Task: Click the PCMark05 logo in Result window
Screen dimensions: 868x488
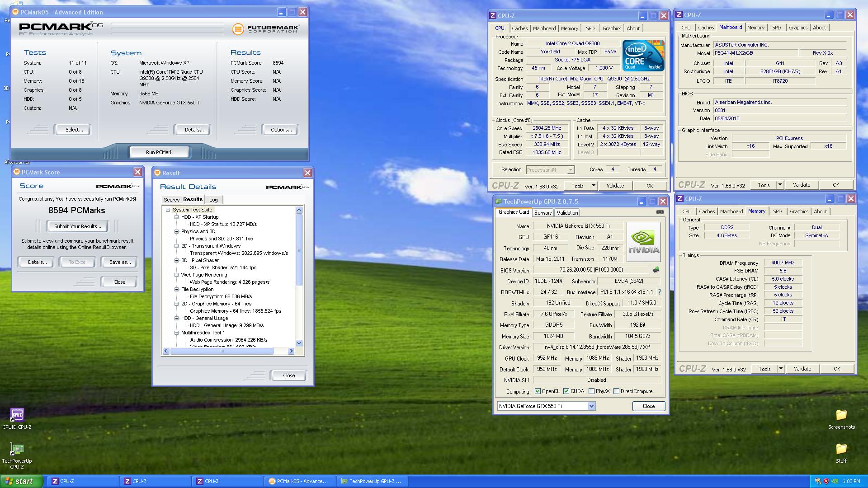Action: point(288,187)
